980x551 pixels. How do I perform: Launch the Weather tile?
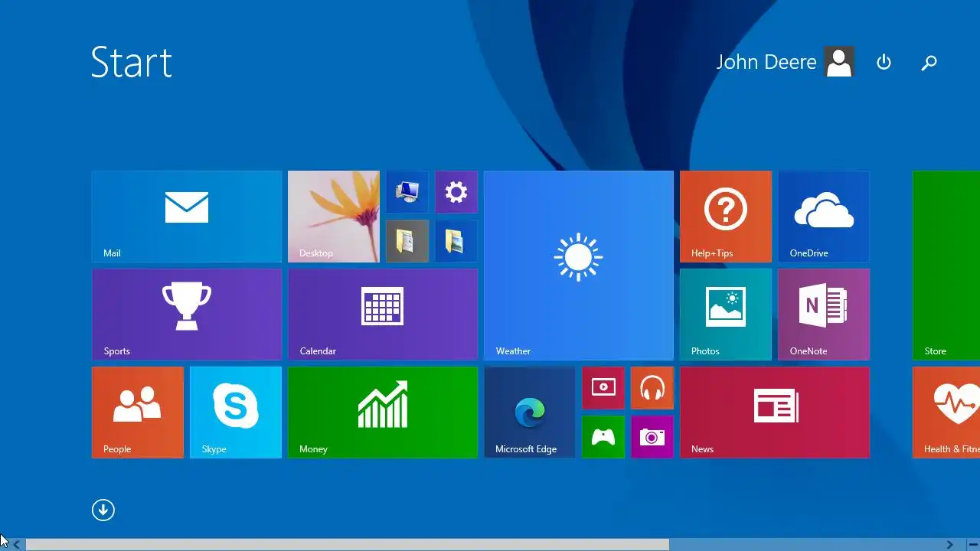tap(579, 266)
